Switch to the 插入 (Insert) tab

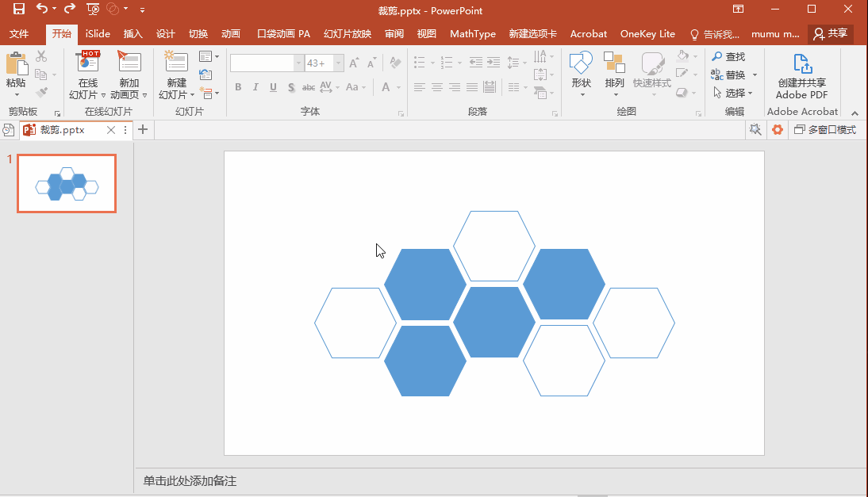133,34
